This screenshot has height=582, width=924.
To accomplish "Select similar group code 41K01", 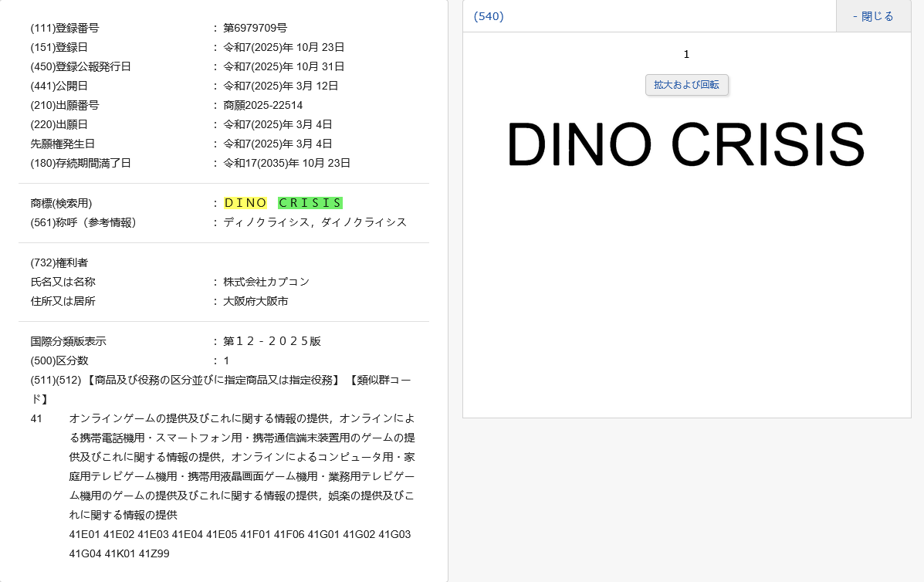I will click(120, 554).
